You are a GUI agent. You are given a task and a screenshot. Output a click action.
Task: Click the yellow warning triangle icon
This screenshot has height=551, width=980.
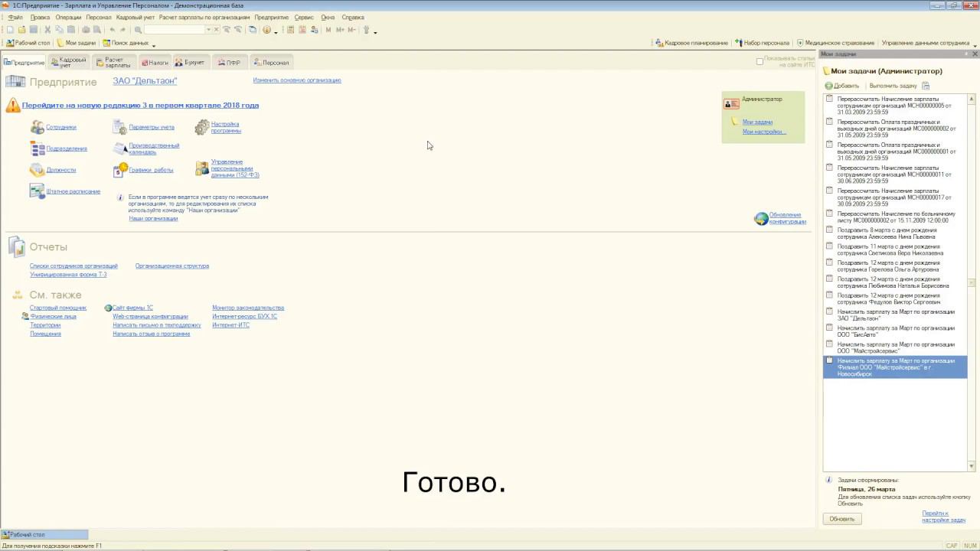[x=13, y=105]
